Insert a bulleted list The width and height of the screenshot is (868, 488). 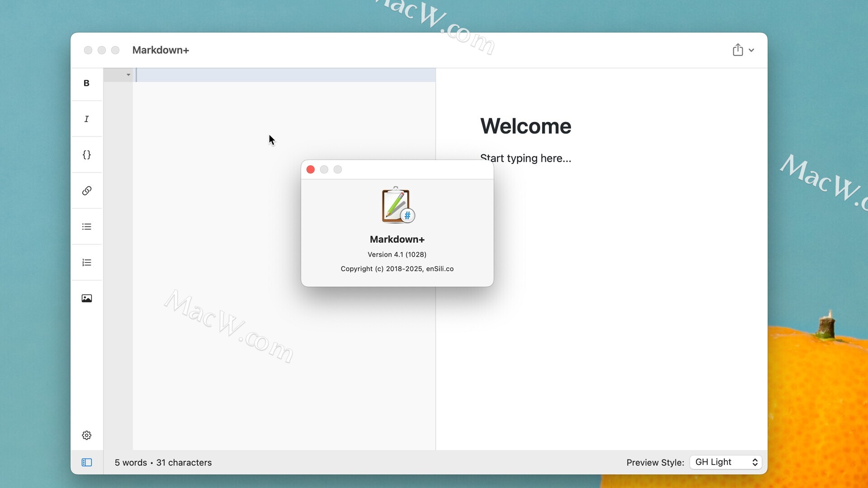(x=86, y=226)
